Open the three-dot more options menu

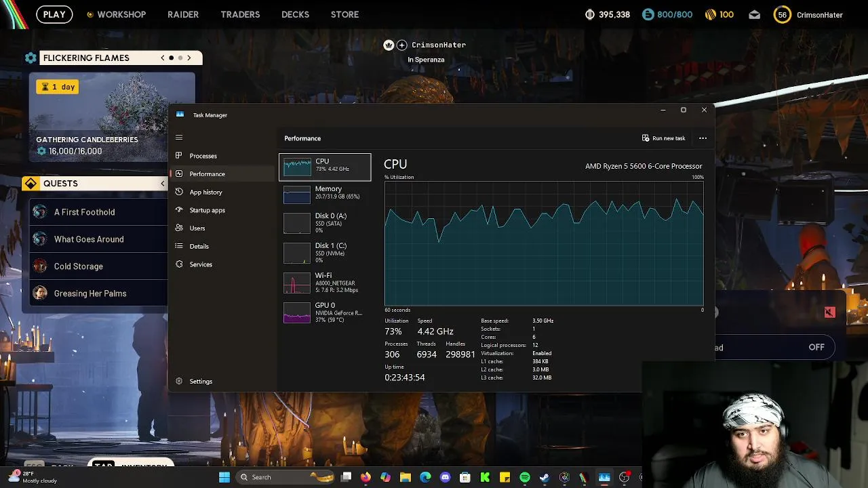pyautogui.click(x=703, y=138)
